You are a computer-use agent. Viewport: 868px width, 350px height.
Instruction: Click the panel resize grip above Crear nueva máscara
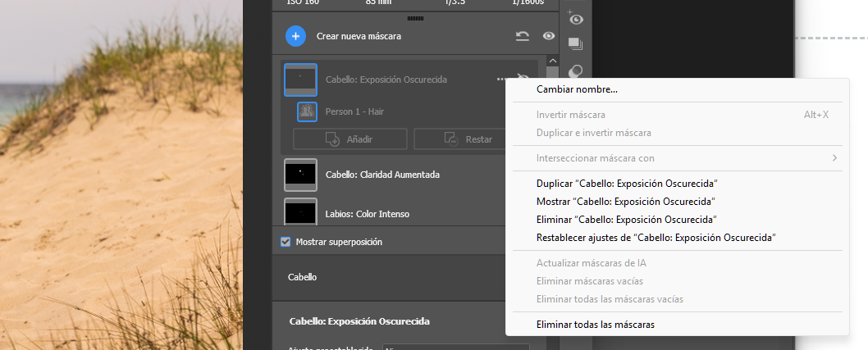(x=415, y=18)
